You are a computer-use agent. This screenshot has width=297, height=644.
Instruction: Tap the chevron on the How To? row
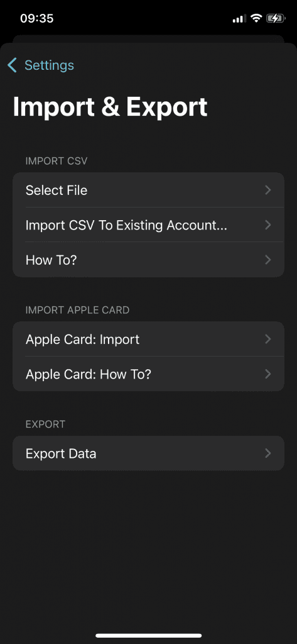point(268,260)
